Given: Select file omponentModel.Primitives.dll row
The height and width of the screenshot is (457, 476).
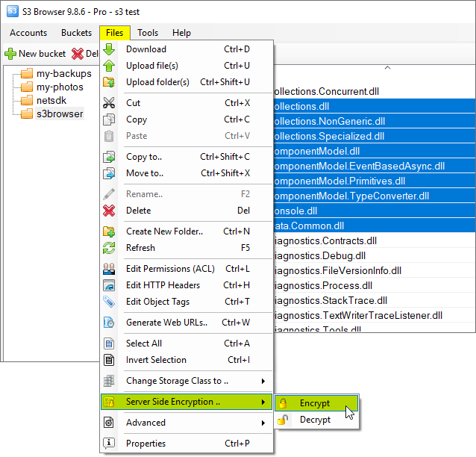Looking at the screenshot, I should point(375,181).
